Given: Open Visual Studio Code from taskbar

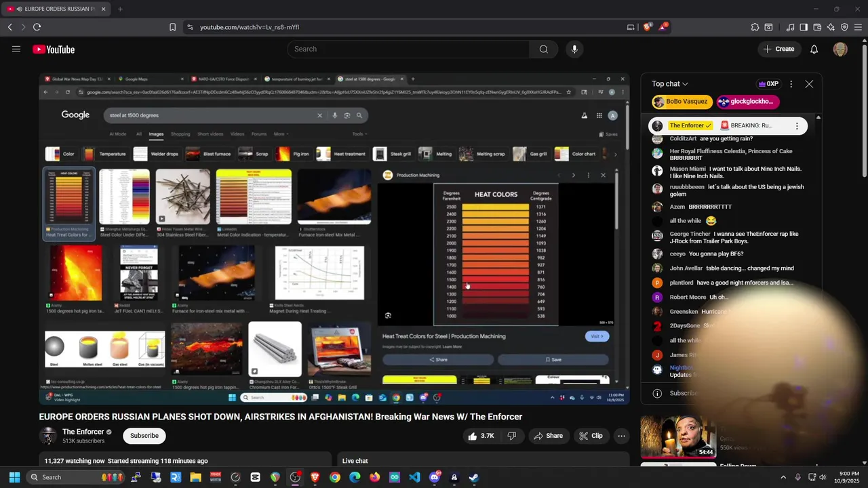Looking at the screenshot, I should click(414, 477).
